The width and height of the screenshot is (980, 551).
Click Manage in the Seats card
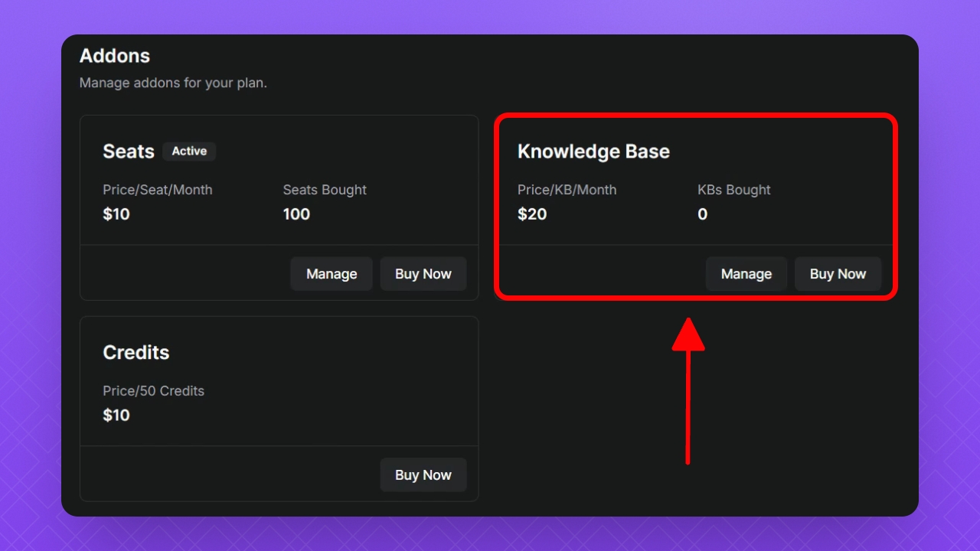[332, 274]
